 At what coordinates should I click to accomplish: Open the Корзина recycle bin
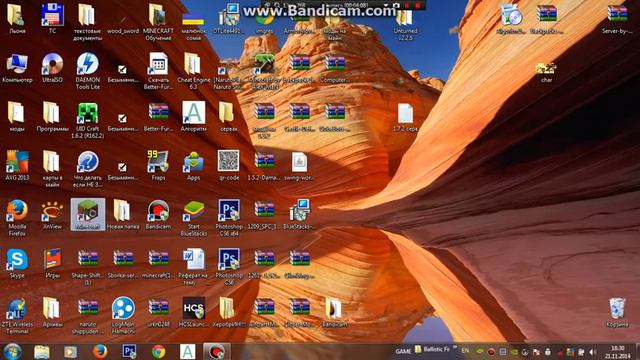[x=617, y=312]
